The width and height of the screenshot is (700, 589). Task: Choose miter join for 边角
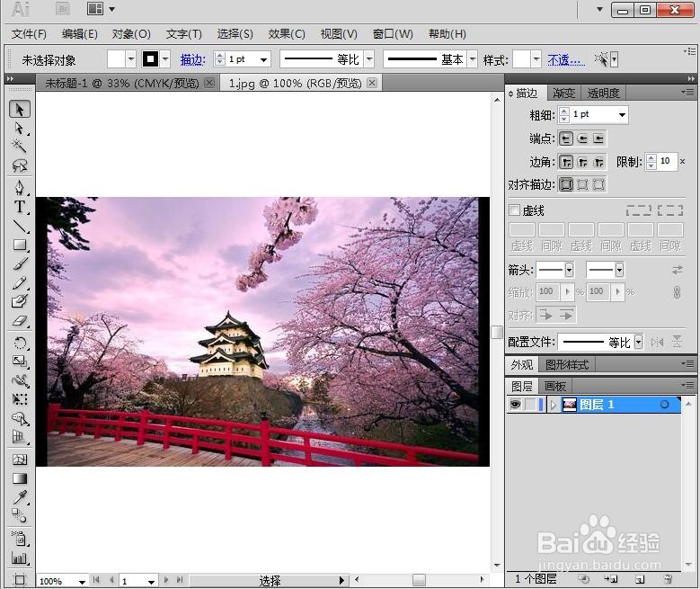click(x=566, y=162)
